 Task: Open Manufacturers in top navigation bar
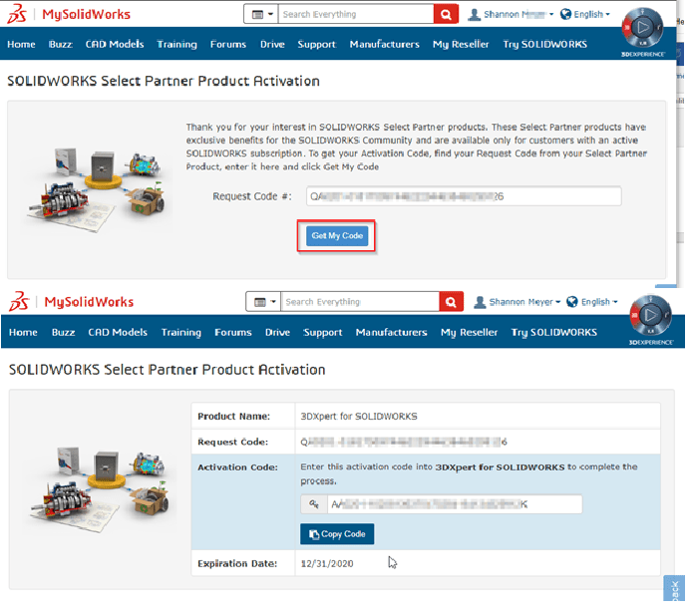[387, 45]
